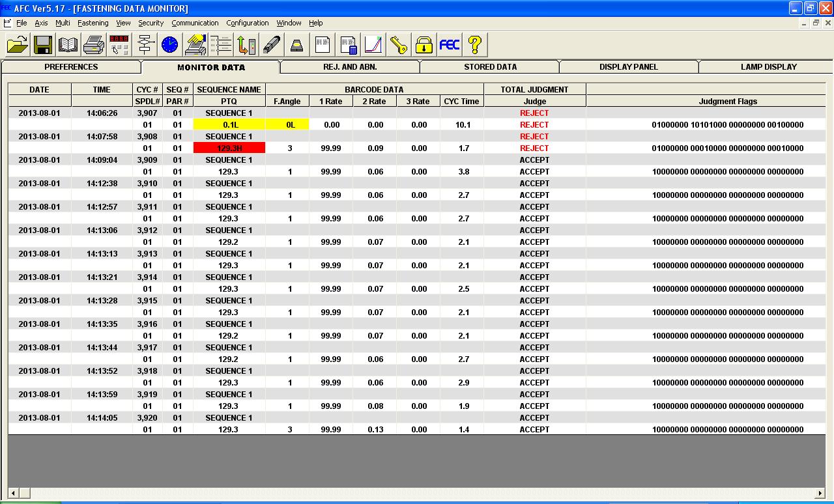Viewport: 834px width, 504px height.
Task: Click the document with calculator icon
Action: pyautogui.click(x=348, y=45)
